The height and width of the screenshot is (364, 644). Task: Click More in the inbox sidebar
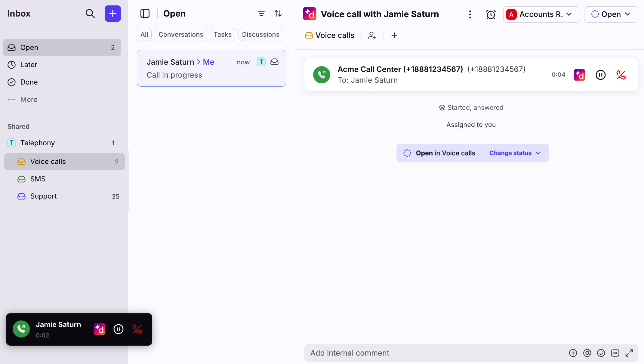pos(29,100)
